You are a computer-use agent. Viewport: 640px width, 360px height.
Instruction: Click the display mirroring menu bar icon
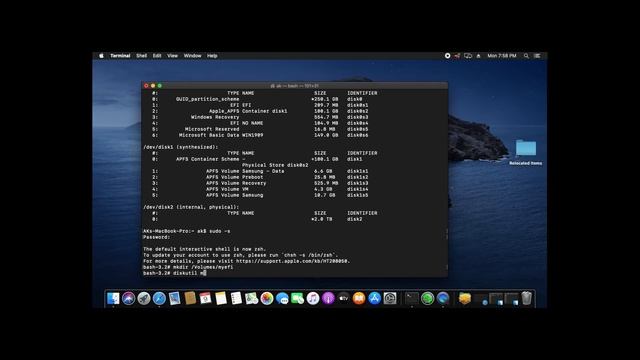coord(468,56)
